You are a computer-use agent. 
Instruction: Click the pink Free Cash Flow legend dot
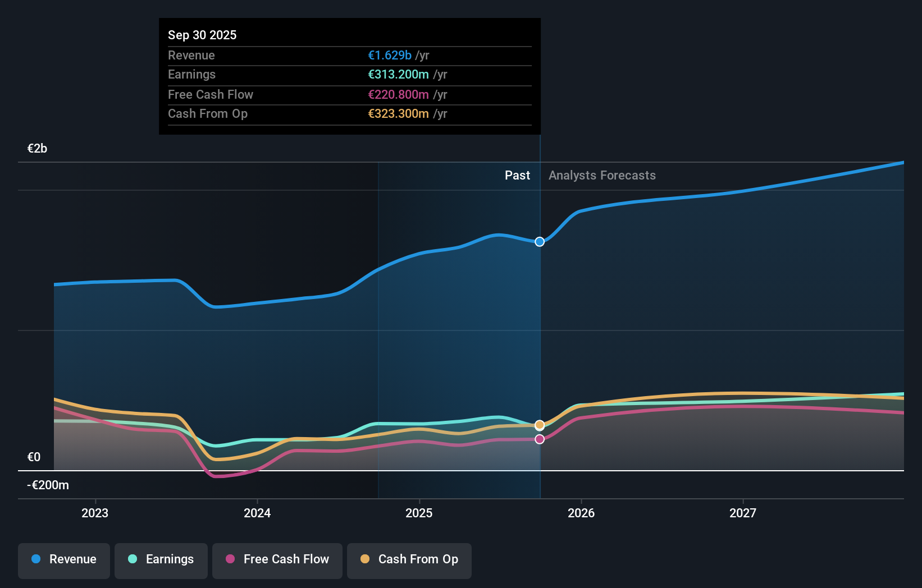point(231,559)
